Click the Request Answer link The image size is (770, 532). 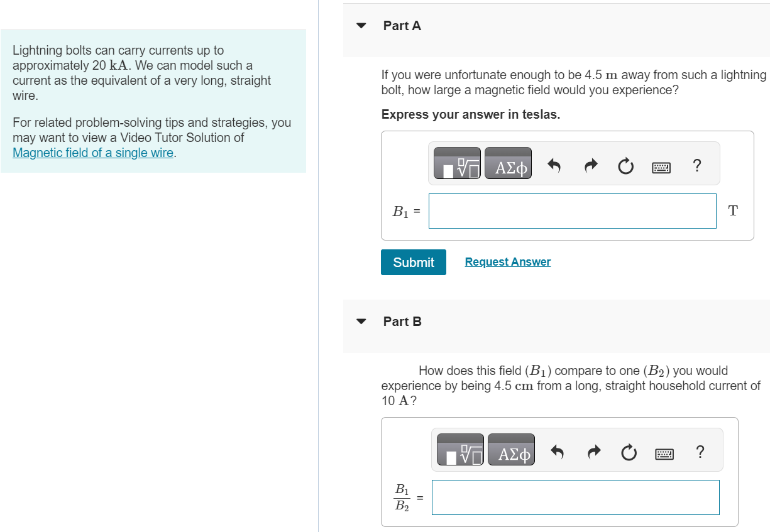coord(508,262)
